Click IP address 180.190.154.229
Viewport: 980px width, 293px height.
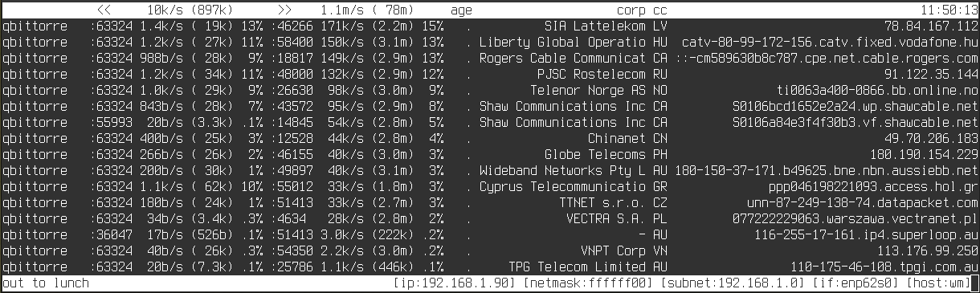coord(925,154)
